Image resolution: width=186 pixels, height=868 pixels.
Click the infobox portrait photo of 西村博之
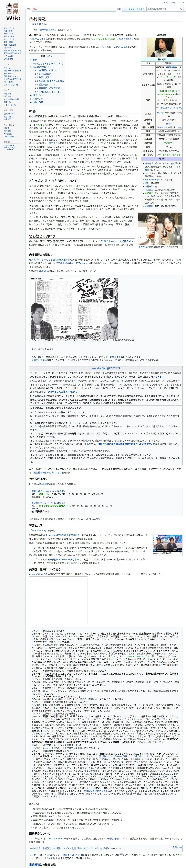162,47
